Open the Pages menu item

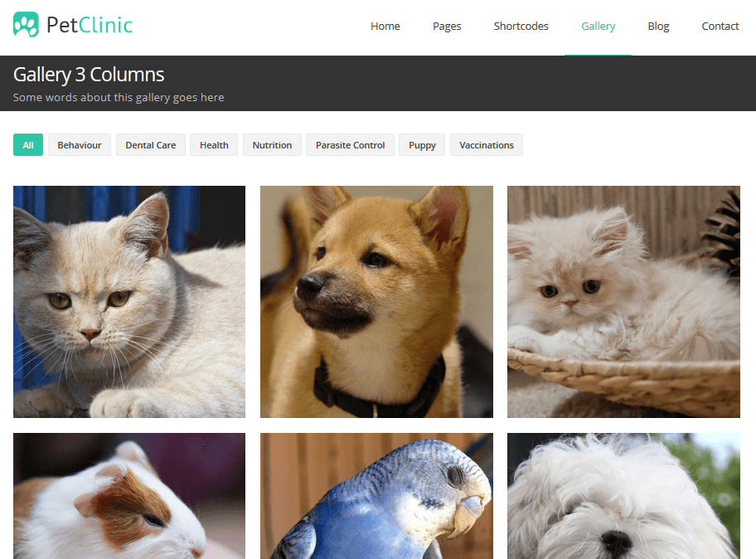click(447, 26)
